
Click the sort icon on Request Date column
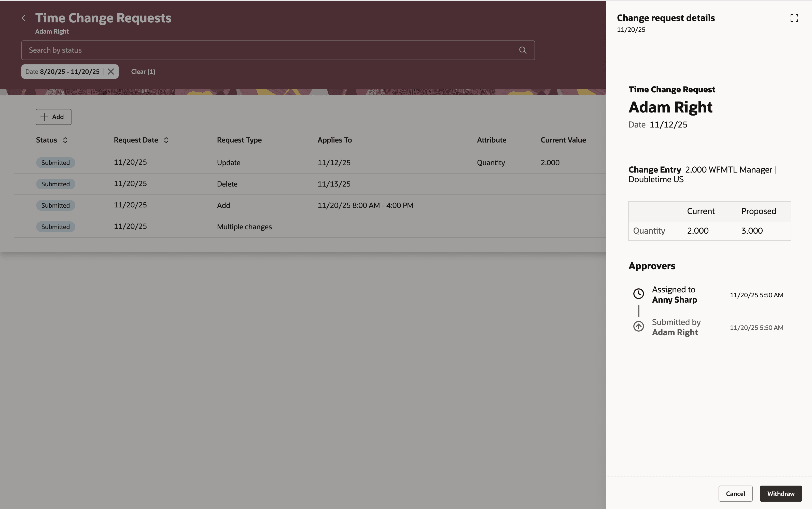(x=166, y=140)
